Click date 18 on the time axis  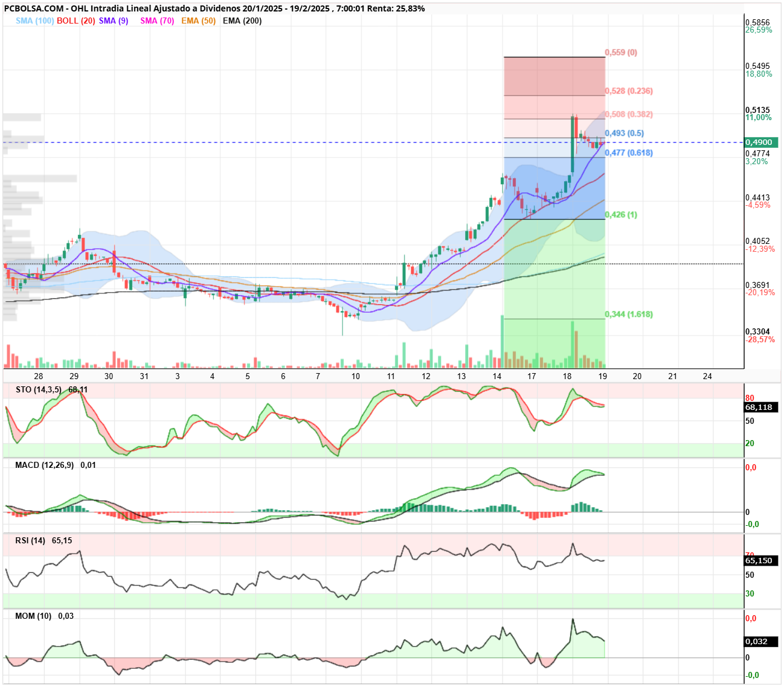click(x=567, y=376)
